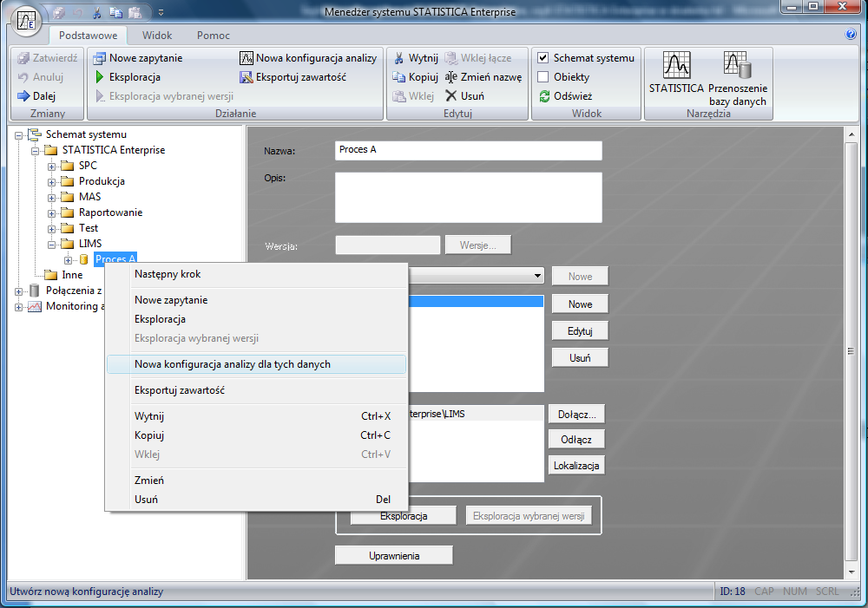
Task: Click into the Nazwa field with Proces A
Action: (469, 150)
